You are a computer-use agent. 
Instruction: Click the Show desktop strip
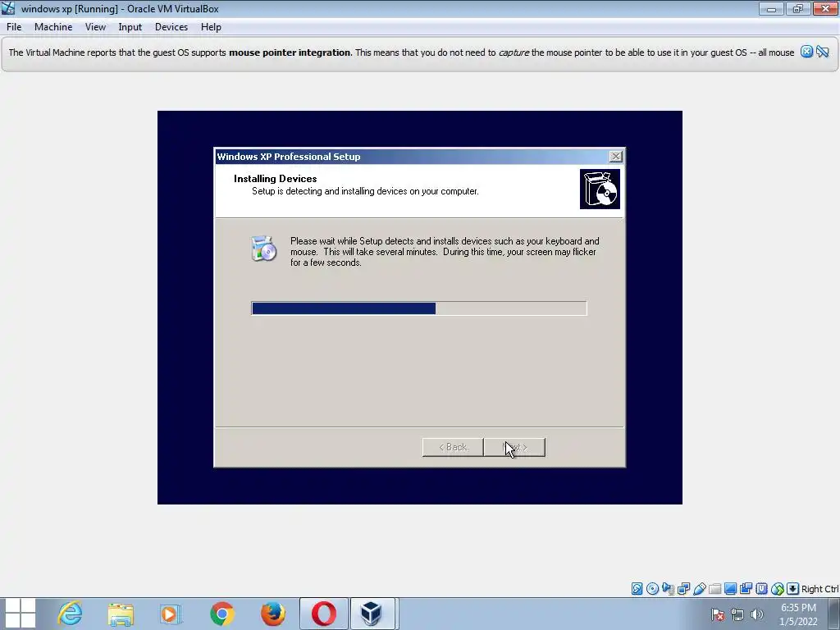(834, 614)
